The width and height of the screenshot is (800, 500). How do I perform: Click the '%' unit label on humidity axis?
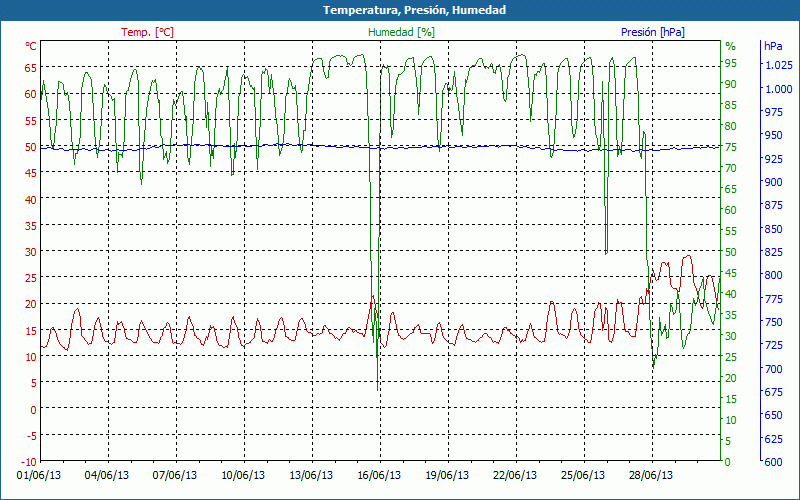tap(731, 46)
